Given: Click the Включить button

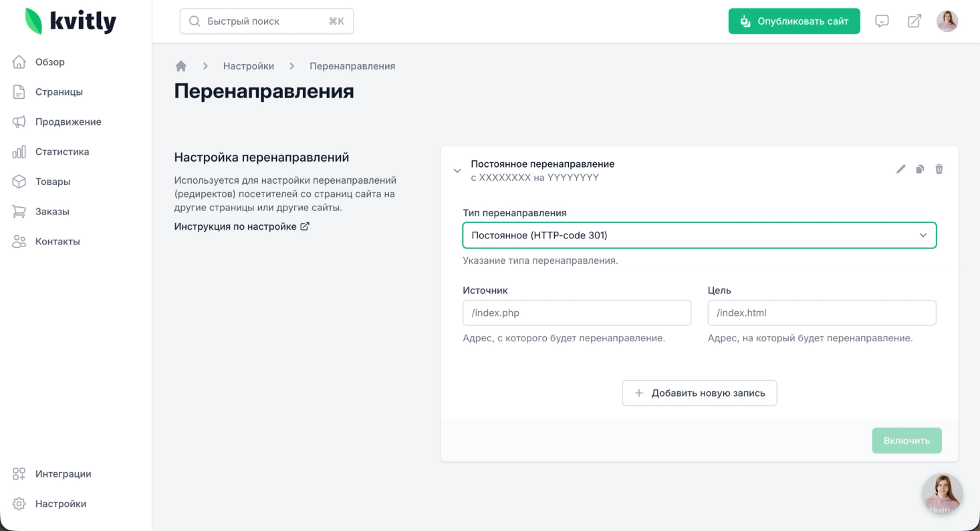Looking at the screenshot, I should click(906, 441).
